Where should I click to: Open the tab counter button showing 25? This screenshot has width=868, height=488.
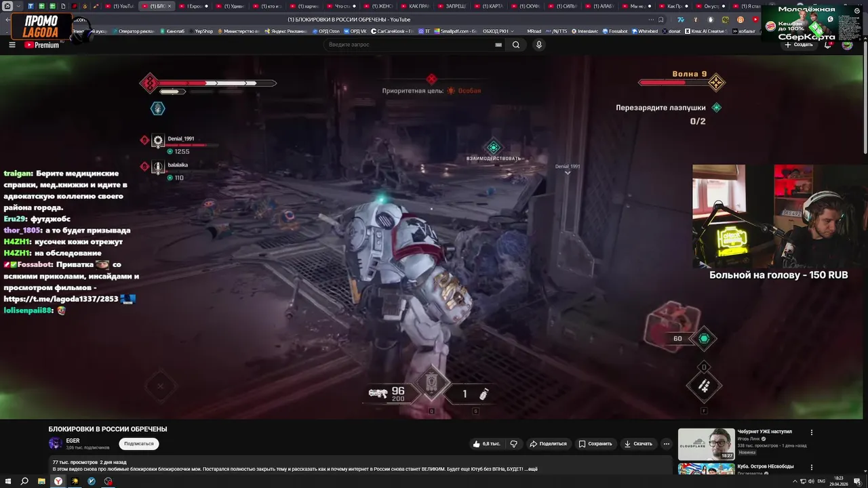pos(7,6)
